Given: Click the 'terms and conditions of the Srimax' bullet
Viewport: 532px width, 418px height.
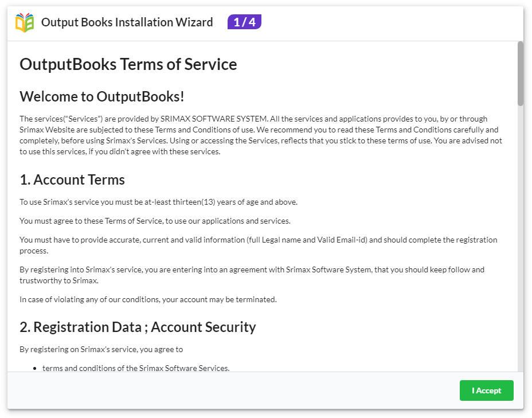Looking at the screenshot, I should (x=136, y=368).
